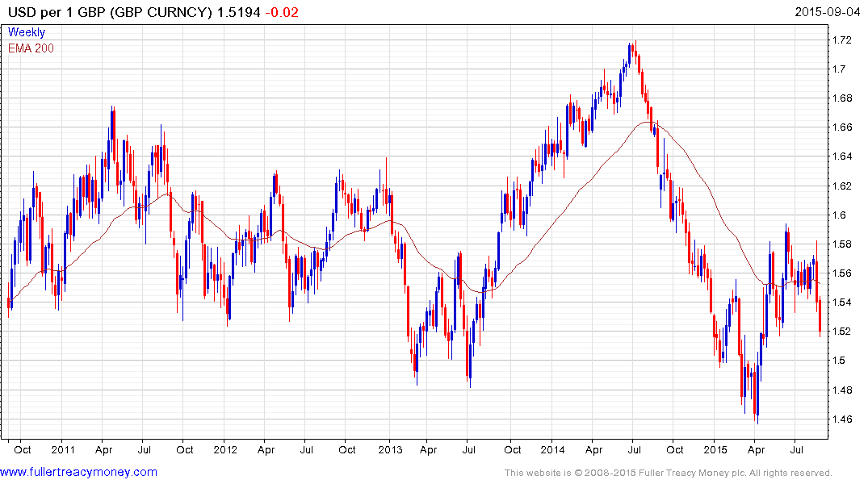The image size is (868, 484).
Task: Click the 1.62 price axis label
Action: point(842,186)
